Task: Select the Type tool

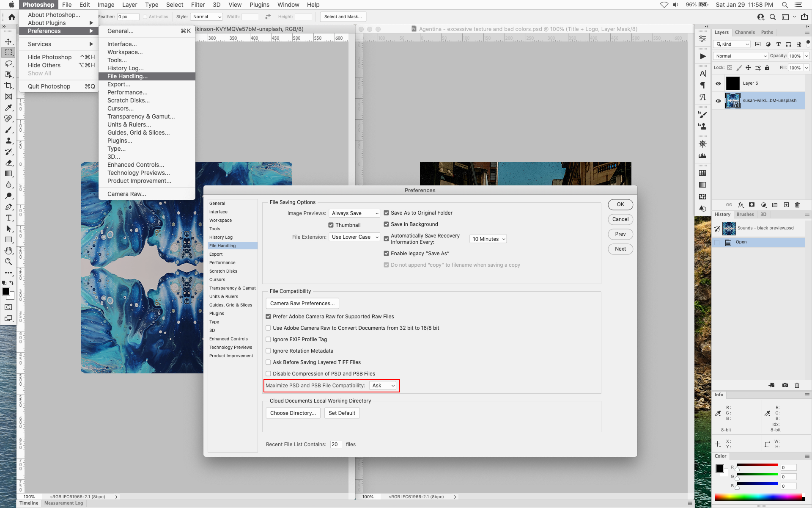Action: coord(8,218)
